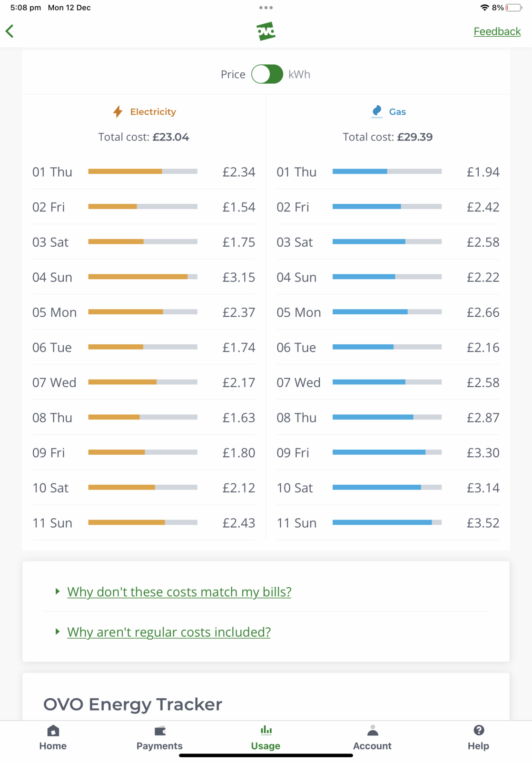Tap the Payments wallet icon
Viewport: 532px width, 762px height.
pyautogui.click(x=159, y=731)
